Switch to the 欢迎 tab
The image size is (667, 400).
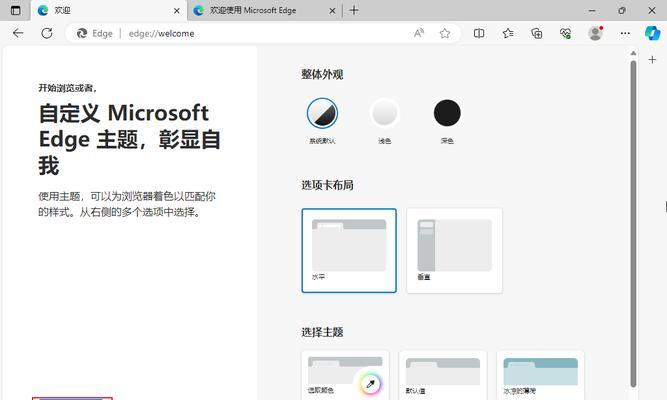pos(109,10)
